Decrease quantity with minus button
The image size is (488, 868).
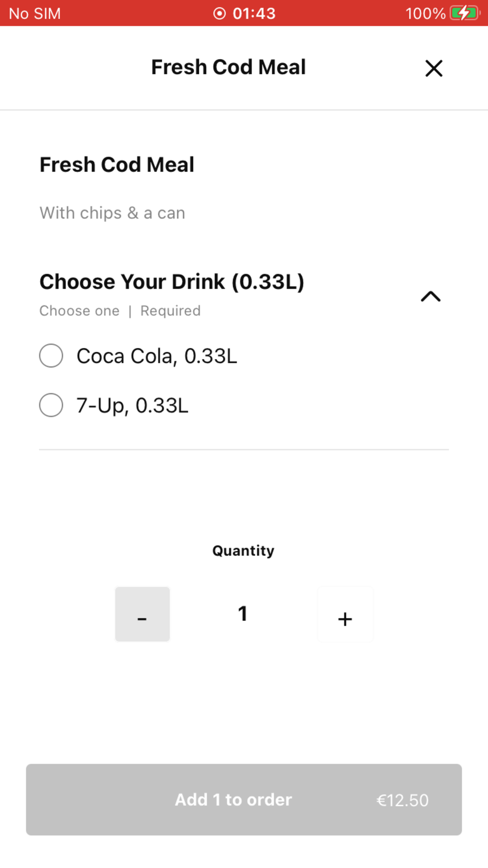[x=142, y=614]
